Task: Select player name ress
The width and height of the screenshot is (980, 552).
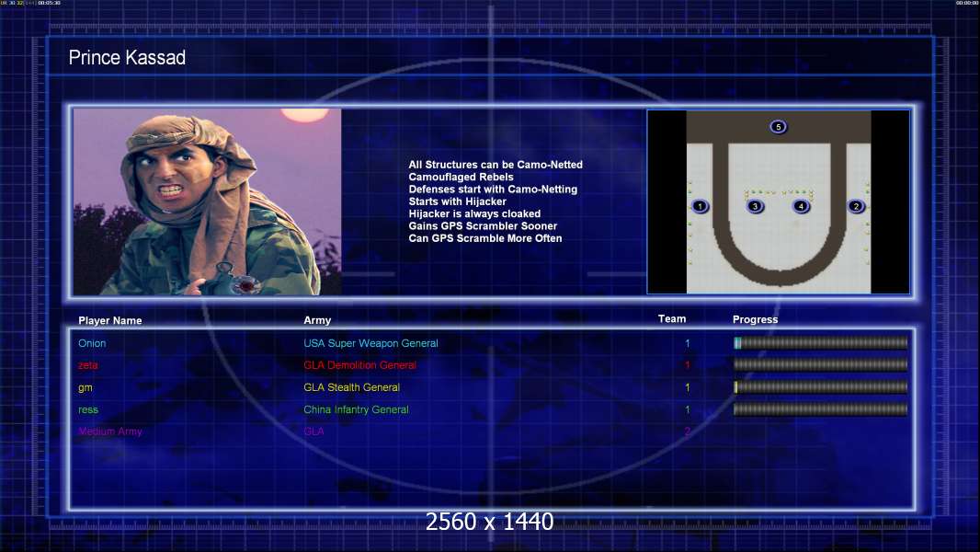Action: tap(88, 410)
